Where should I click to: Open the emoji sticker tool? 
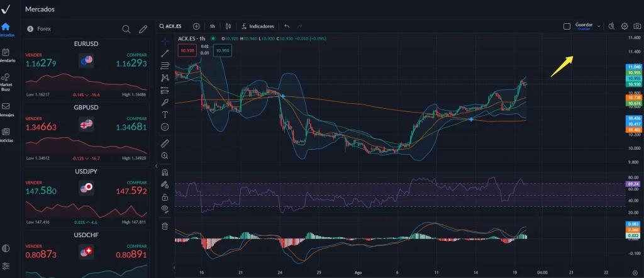165,127
